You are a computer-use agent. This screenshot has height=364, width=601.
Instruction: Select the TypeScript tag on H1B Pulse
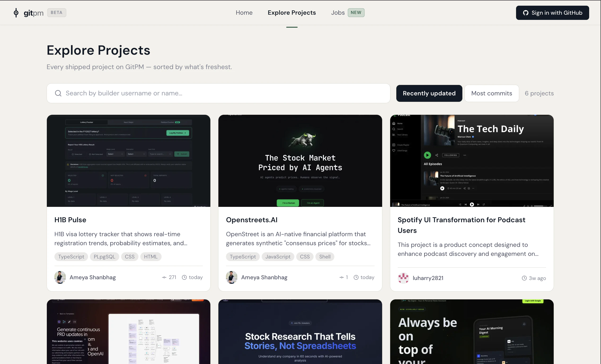[71, 256]
